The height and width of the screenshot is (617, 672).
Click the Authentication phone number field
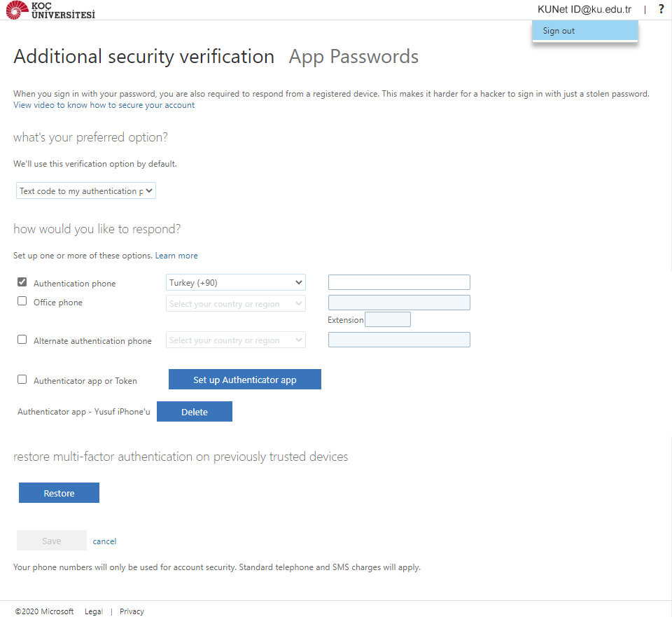tap(399, 282)
